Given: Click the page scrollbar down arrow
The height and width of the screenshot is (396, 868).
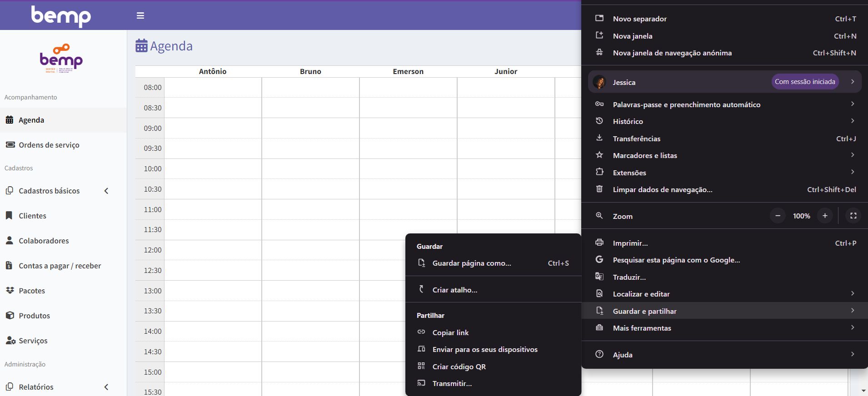Looking at the screenshot, I should [x=863, y=391].
